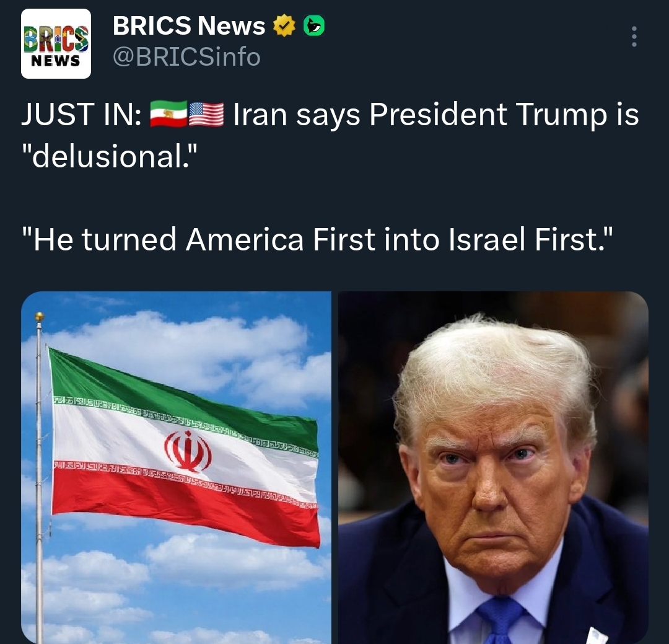
Task: Click the word "NEWS" in the avatar logo
Action: pyautogui.click(x=56, y=61)
